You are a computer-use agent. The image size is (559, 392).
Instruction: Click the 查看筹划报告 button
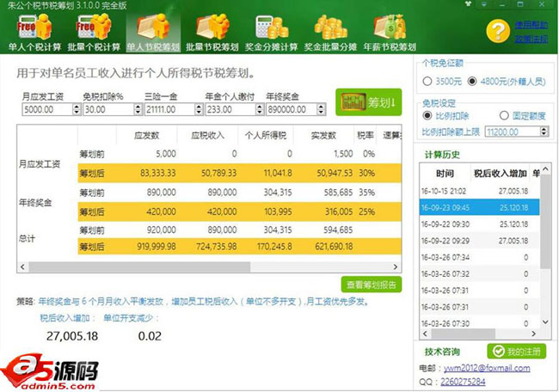[x=372, y=285]
